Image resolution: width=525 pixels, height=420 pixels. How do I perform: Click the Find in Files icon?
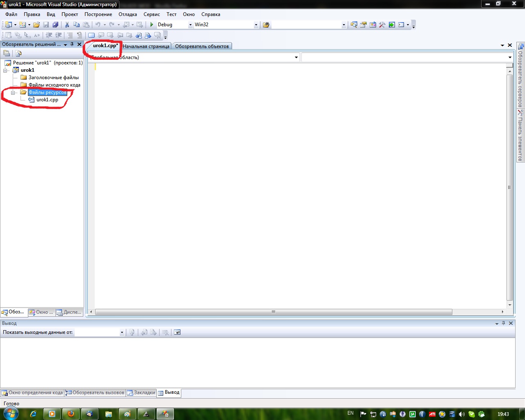[266, 25]
